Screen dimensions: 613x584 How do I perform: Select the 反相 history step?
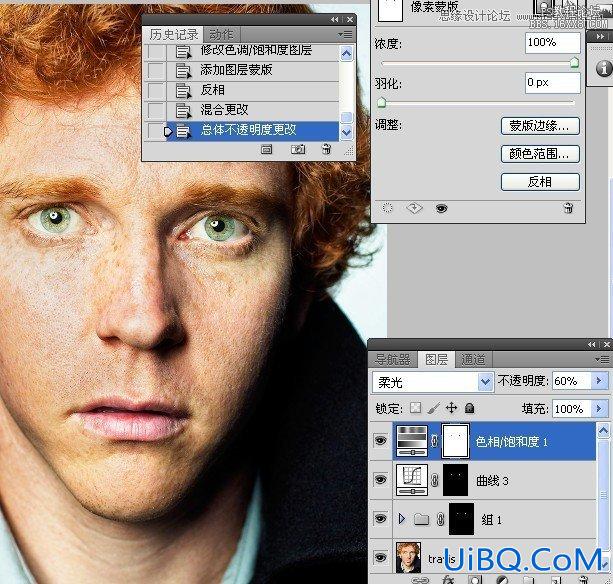point(252,91)
